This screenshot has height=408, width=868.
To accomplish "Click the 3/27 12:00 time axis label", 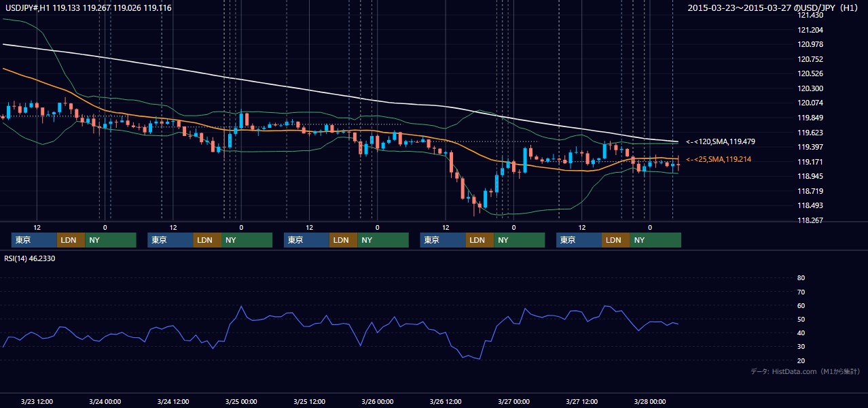I will 581,401.
